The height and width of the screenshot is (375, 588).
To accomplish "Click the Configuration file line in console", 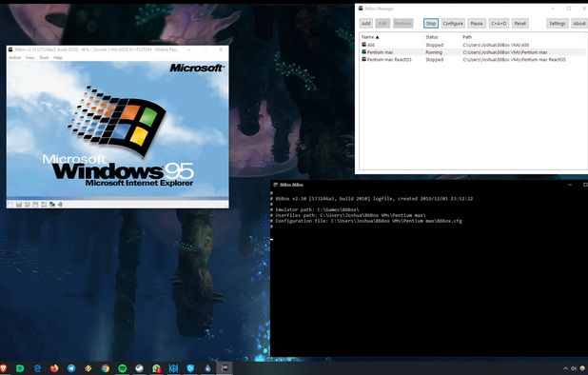I will click(x=368, y=221).
